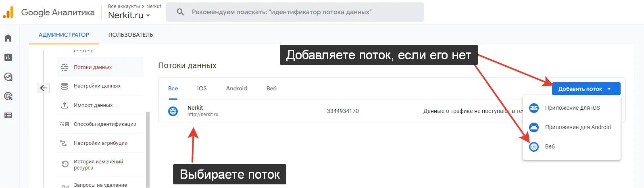Image resolution: width=644 pixels, height=188 pixels.
Task: Click the sidebar vertical scrollbar
Action: (x=148, y=149)
